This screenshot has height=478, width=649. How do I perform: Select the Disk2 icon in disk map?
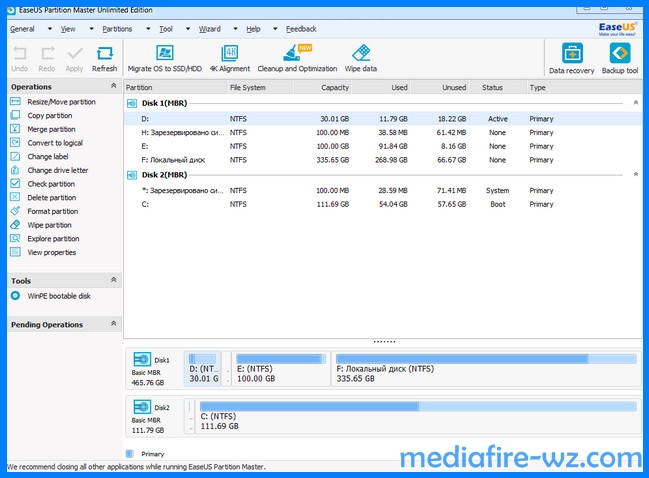coord(142,406)
